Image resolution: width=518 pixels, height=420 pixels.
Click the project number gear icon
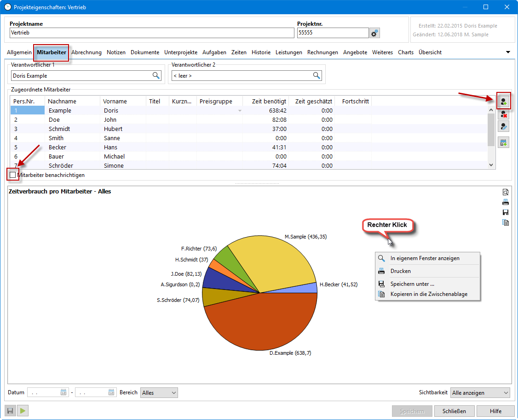pyautogui.click(x=374, y=33)
